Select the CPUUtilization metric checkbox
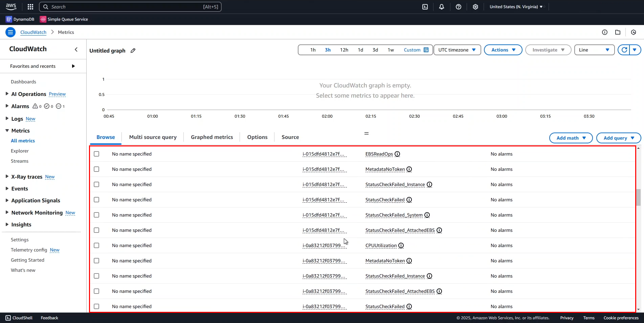This screenshot has width=644, height=323. point(96,245)
